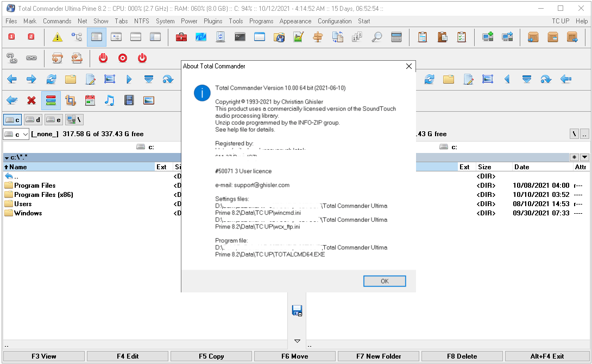Select drive c button in drive bar
This screenshot has height=364, width=592.
pyautogui.click(x=12, y=119)
